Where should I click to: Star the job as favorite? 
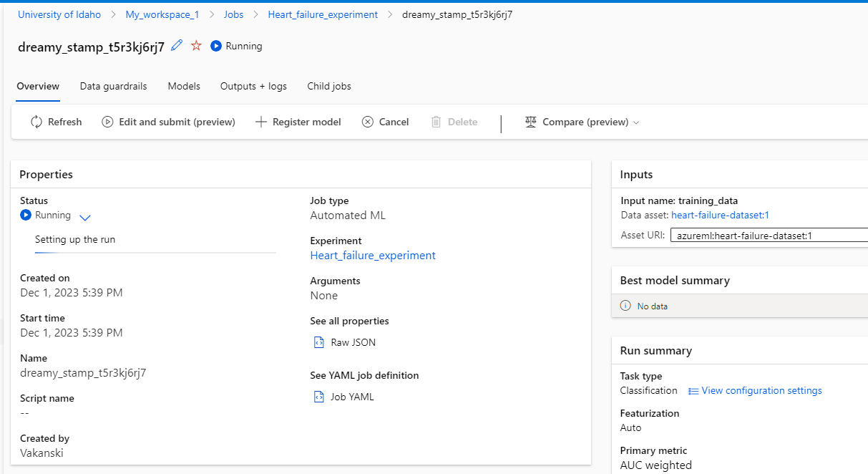click(x=196, y=46)
